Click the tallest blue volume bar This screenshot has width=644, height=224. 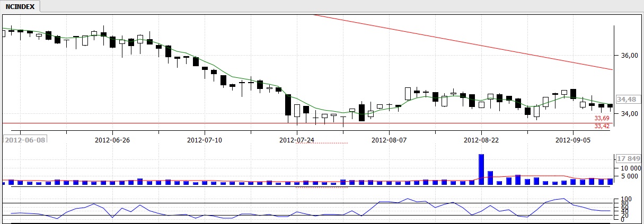click(x=481, y=169)
